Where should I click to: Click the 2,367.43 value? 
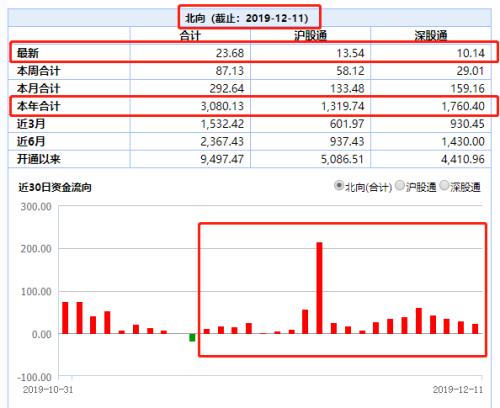[222, 141]
